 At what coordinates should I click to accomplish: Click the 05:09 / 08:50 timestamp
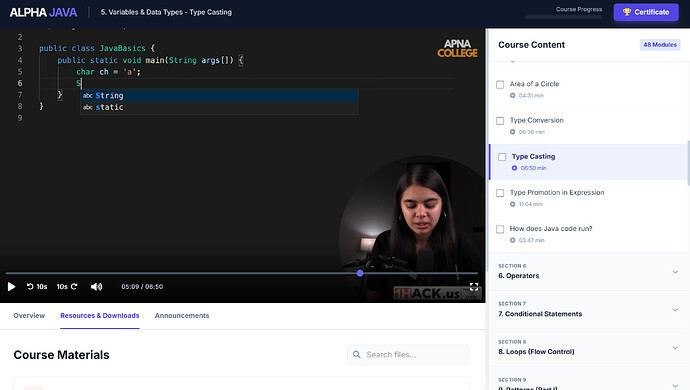pyautogui.click(x=142, y=287)
